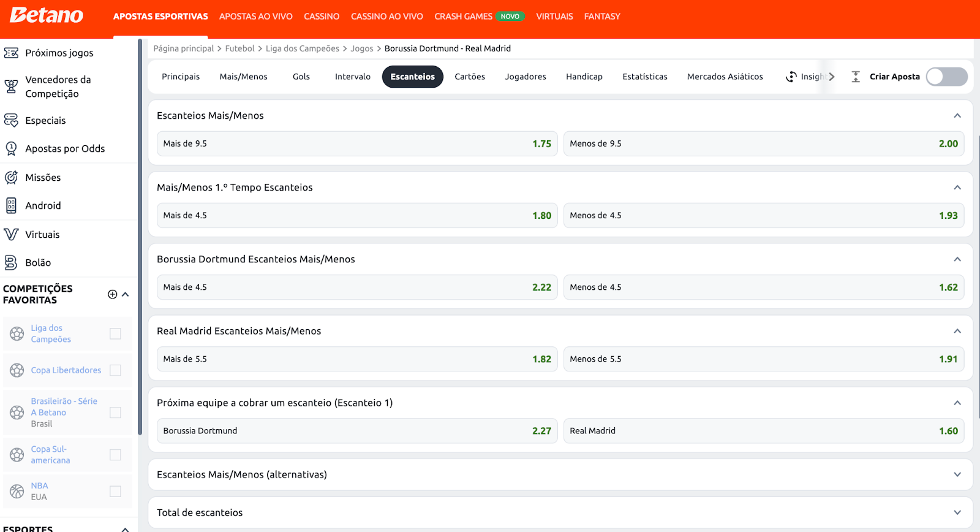The image size is (980, 532).
Task: Check the Copa Libertadores checkbox
Action: click(115, 370)
